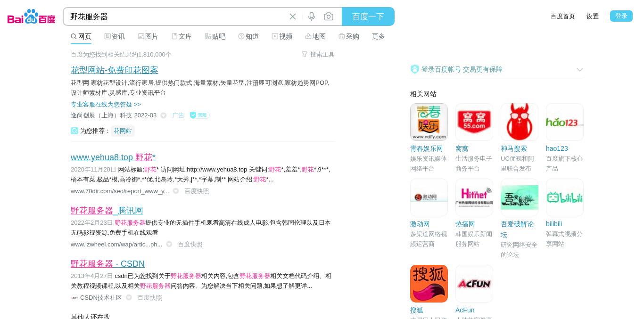This screenshot has width=644, height=319.
Task: Click the arrow icon beside www.70dir.com URL
Action: click(x=176, y=191)
